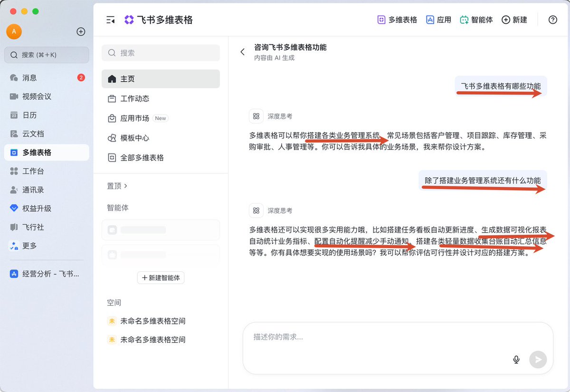
Task: Click the send arrow button
Action: [x=538, y=360]
